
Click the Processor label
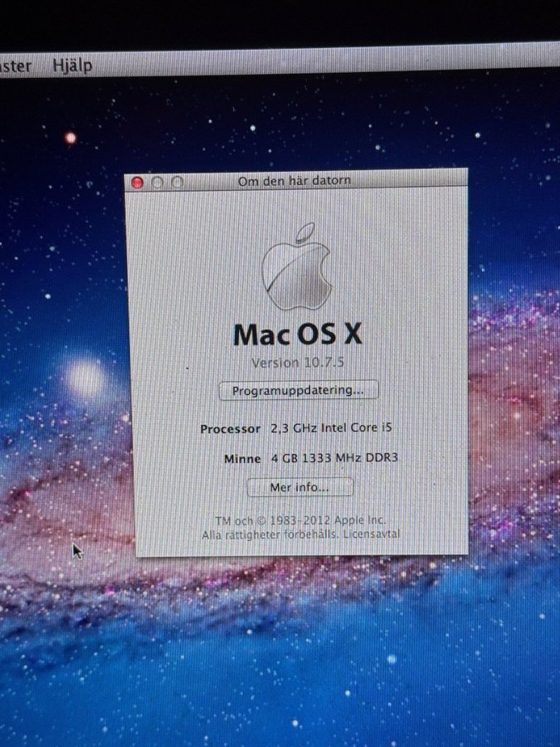coord(230,429)
